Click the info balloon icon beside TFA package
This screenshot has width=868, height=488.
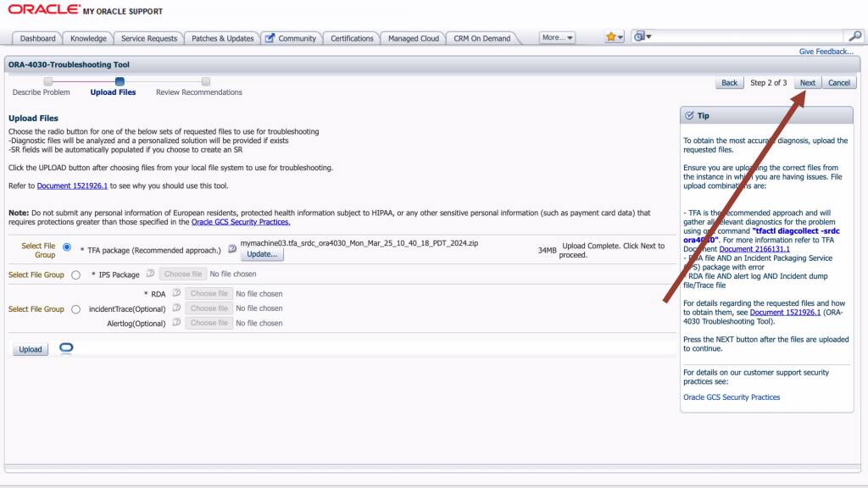231,248
